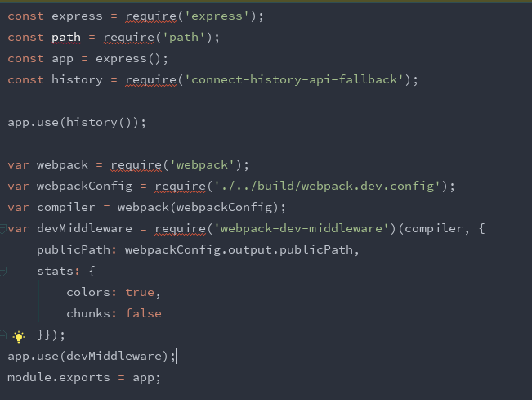Viewport: 532px width, 400px height.
Task: Click webpackConfig.output.publicPath value expression
Action: click(239, 250)
